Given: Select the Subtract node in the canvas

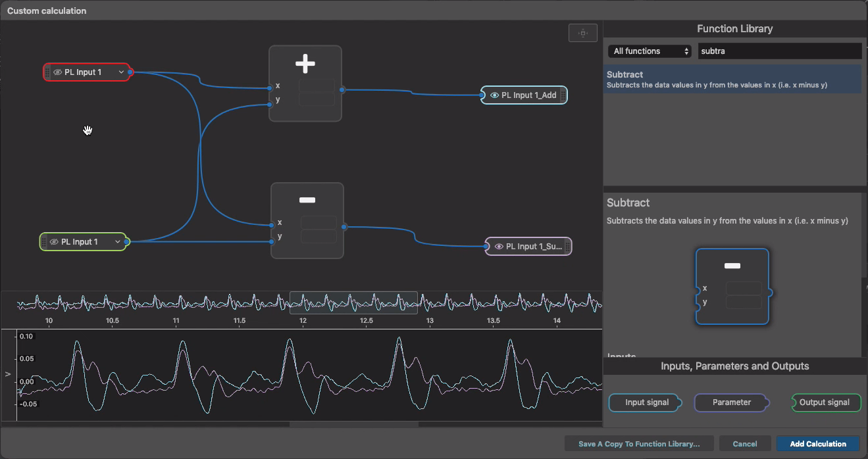Looking at the screenshot, I should pos(307,201).
